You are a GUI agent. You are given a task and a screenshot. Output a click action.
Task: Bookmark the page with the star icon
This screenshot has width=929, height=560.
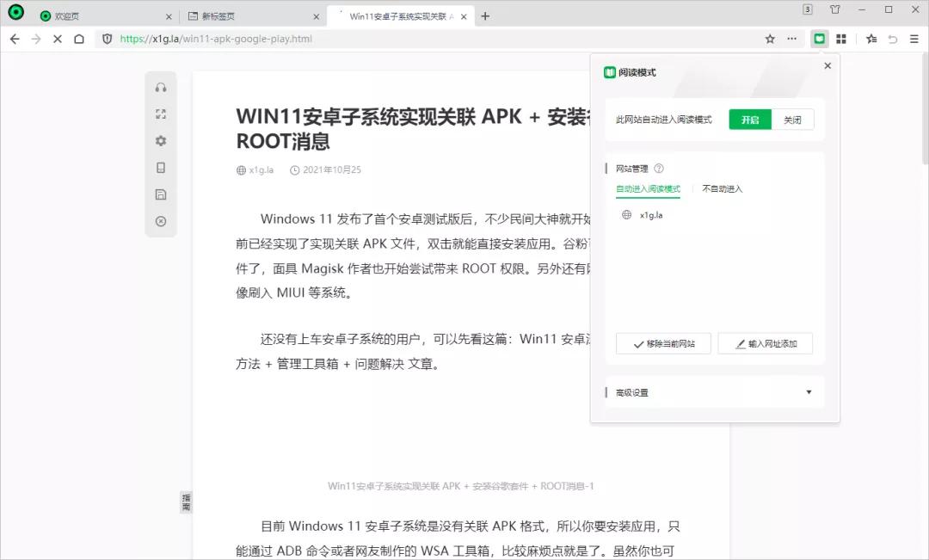click(770, 39)
